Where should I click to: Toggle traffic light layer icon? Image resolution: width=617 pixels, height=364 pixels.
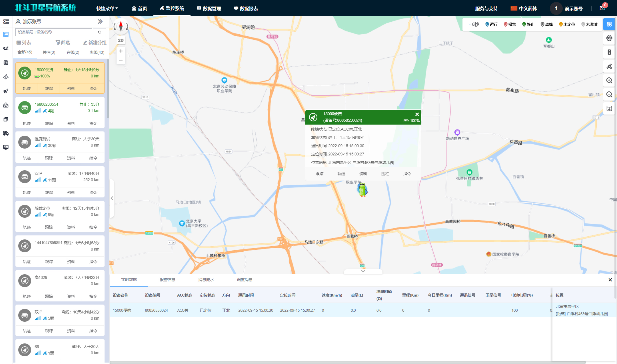pos(609,52)
